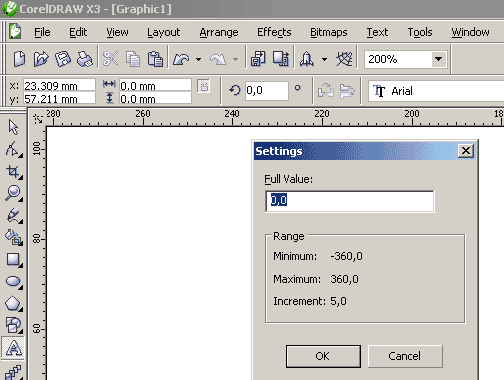This screenshot has width=504, height=380.
Task: Click the Open file icon
Action: tap(41, 59)
